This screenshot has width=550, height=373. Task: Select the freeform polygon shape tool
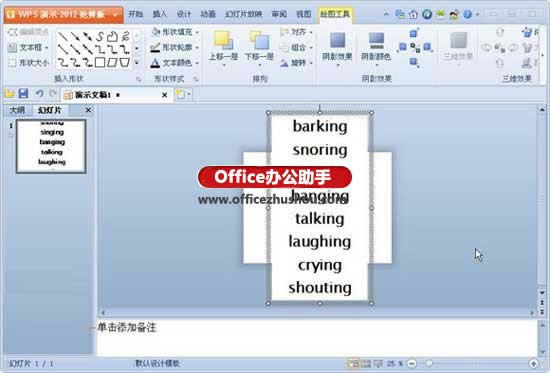113,36
